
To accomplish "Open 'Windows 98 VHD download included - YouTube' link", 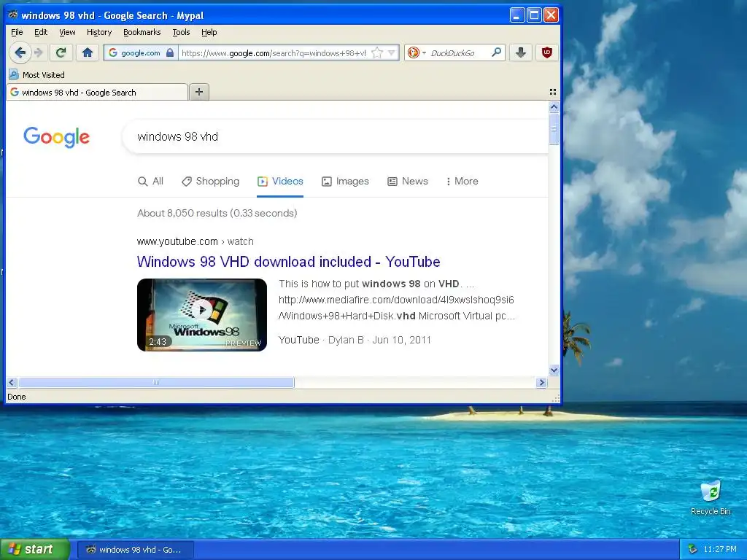I will coord(288,262).
